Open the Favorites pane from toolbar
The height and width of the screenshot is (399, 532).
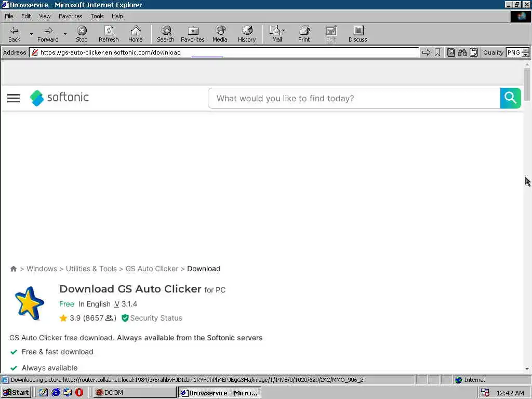point(193,34)
